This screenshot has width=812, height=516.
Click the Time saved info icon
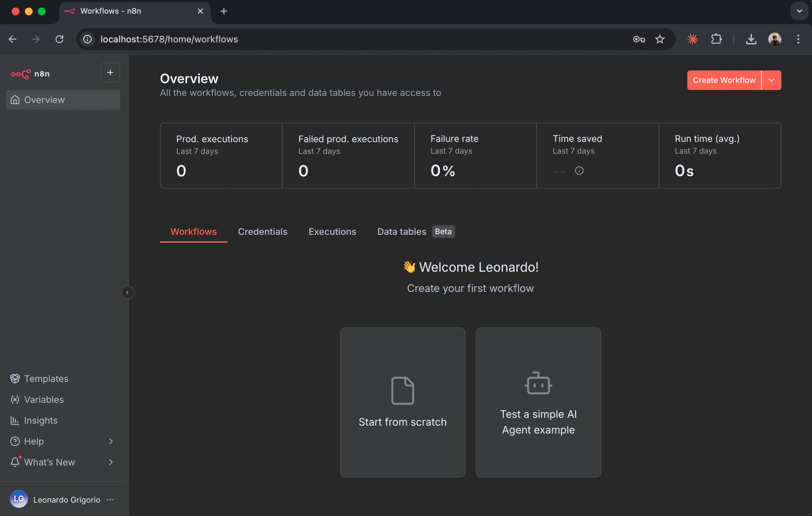(579, 171)
